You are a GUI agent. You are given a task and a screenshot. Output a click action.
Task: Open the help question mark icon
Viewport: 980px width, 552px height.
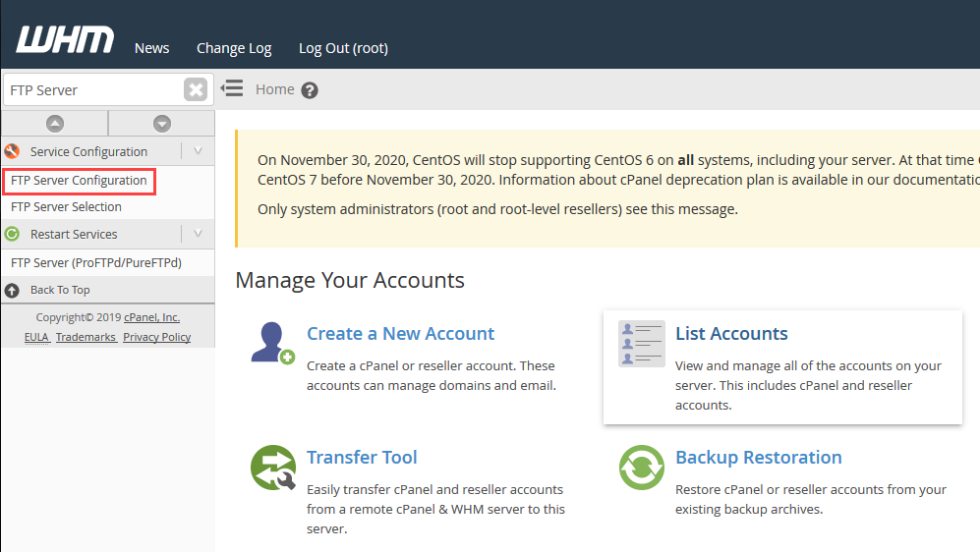[x=310, y=90]
